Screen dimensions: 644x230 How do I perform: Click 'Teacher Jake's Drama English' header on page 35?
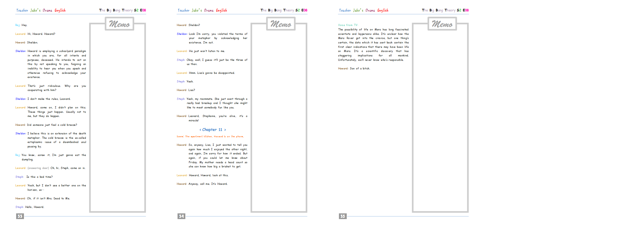coord(364,10)
